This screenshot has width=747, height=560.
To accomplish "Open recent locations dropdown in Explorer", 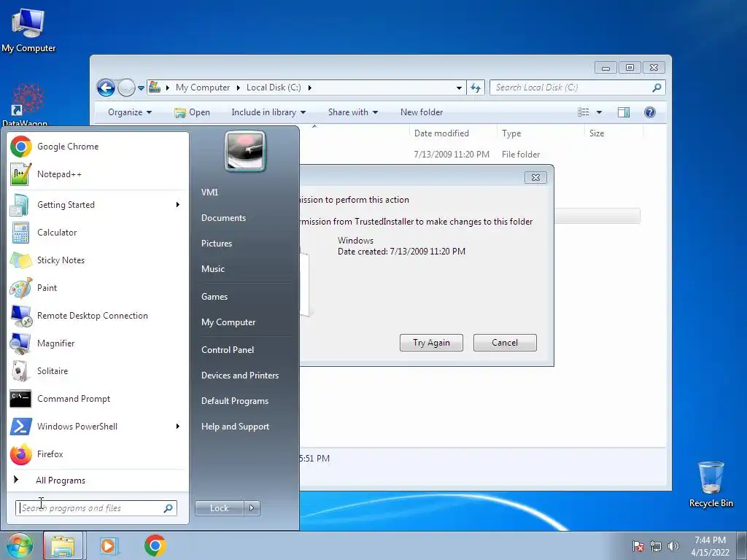I will 141,88.
